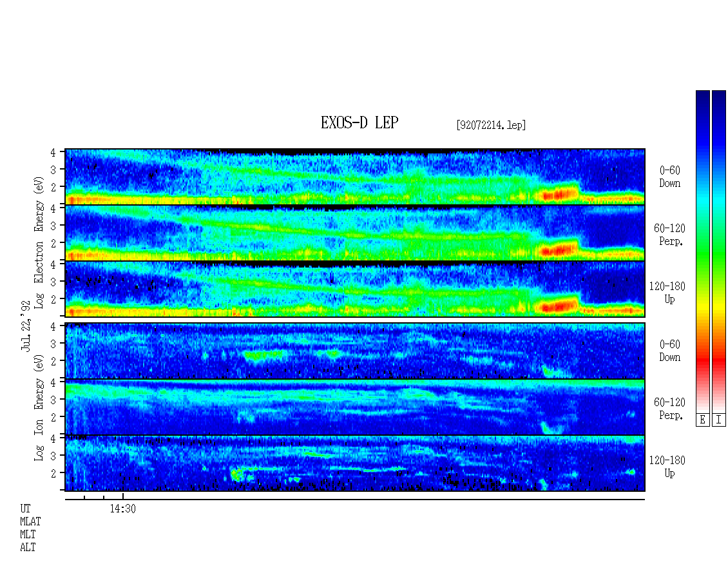The height and width of the screenshot is (564, 728).
Task: Select the [92072214.lep] file name label
Action: (491, 125)
